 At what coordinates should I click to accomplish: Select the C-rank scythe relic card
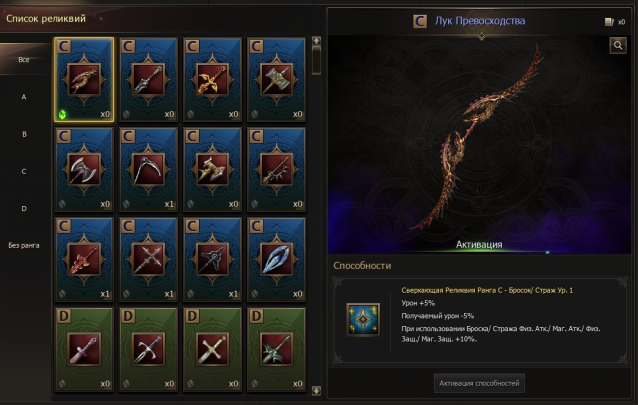coord(148,169)
